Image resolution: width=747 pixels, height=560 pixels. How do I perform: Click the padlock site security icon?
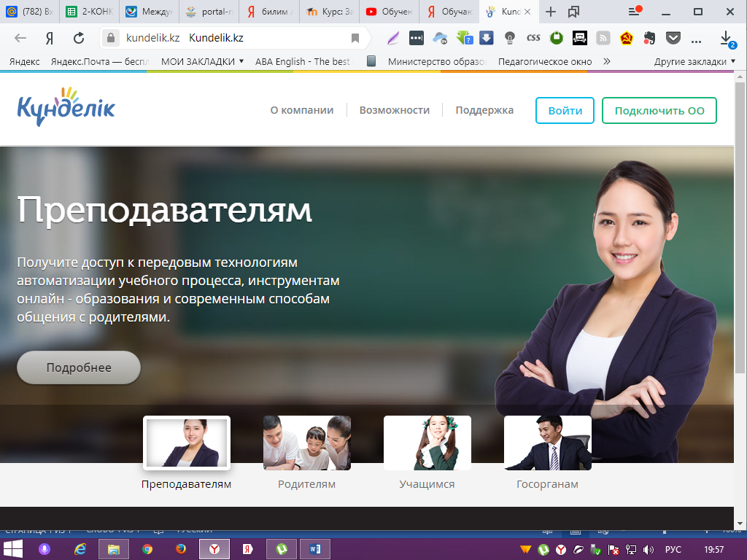111,38
